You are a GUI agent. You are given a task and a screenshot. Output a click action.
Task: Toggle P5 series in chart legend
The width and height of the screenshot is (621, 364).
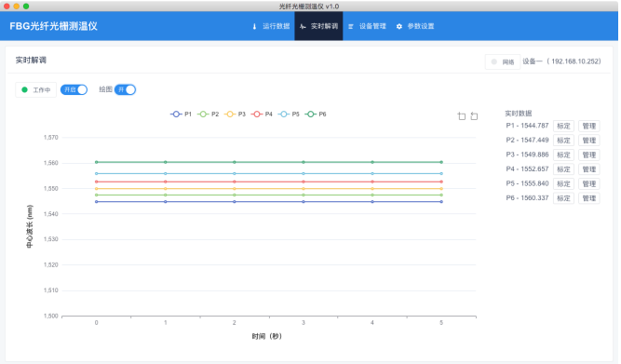[289, 115]
